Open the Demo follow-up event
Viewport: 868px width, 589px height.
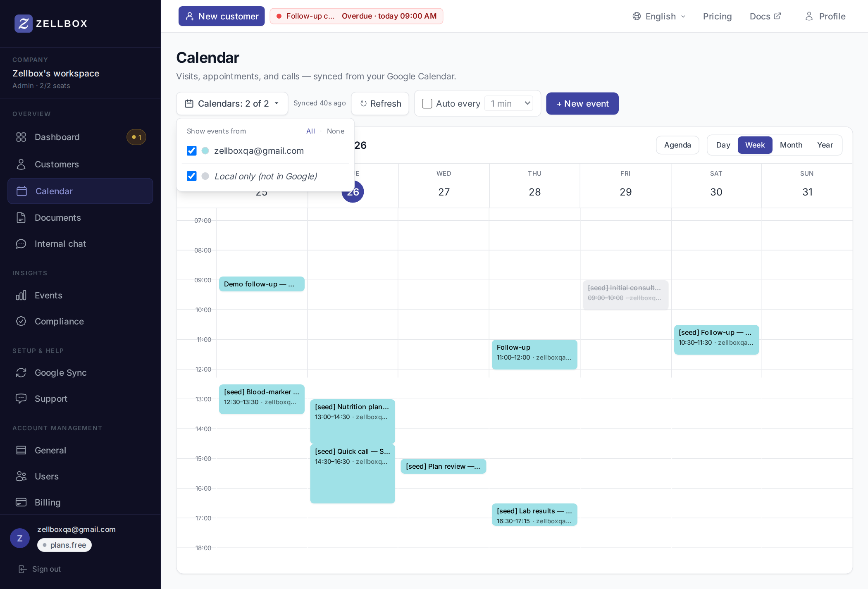[x=262, y=284]
